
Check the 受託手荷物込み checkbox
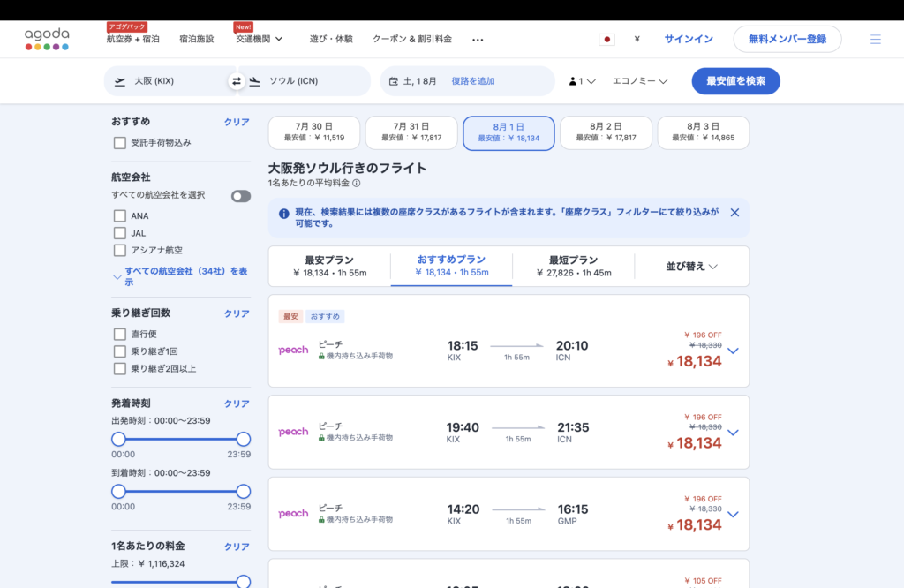(120, 142)
